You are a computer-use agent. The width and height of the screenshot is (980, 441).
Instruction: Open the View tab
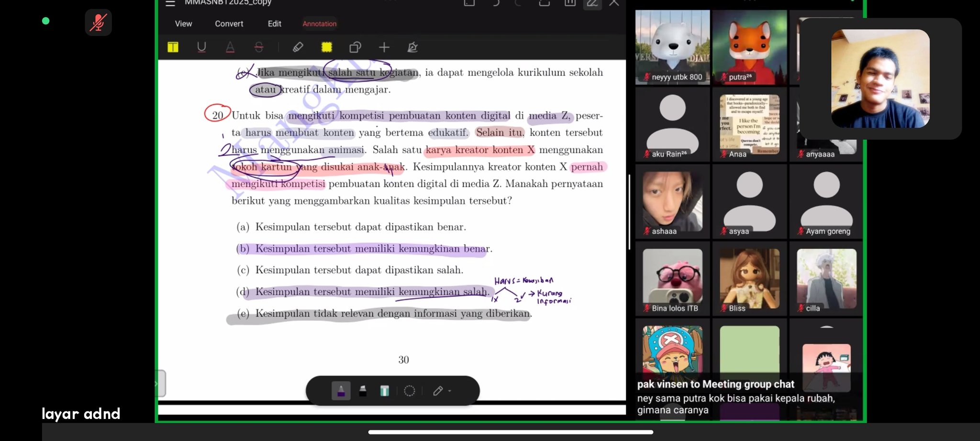[183, 23]
